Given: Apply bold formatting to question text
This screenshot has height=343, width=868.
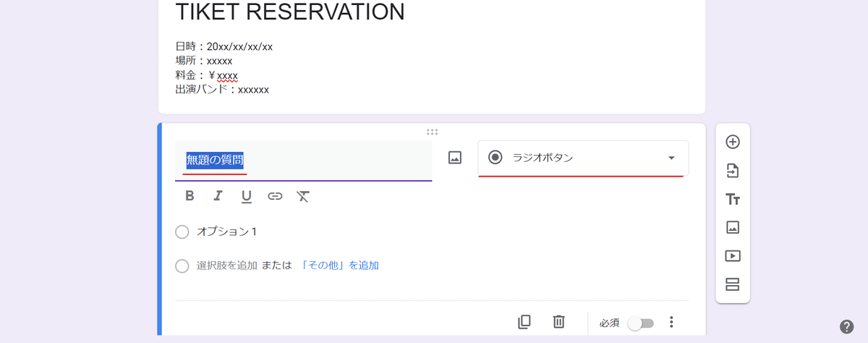Looking at the screenshot, I should 190,195.
